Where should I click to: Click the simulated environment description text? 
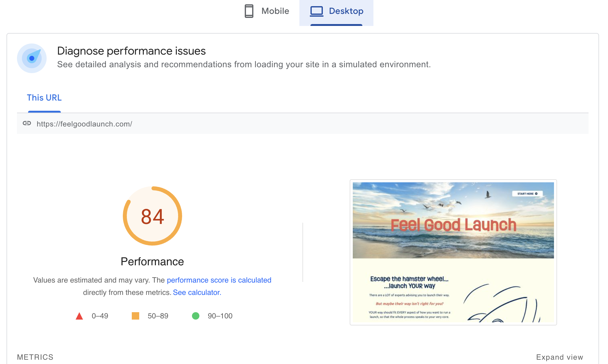(244, 64)
